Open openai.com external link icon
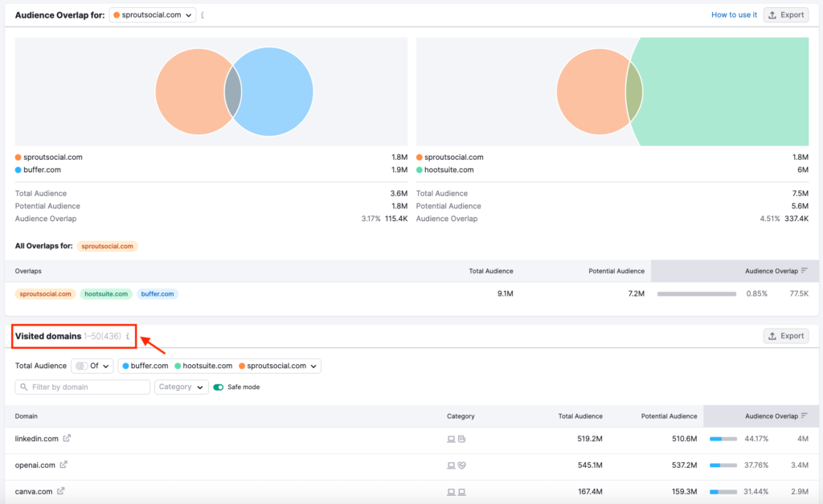The width and height of the screenshot is (823, 504). (x=63, y=465)
